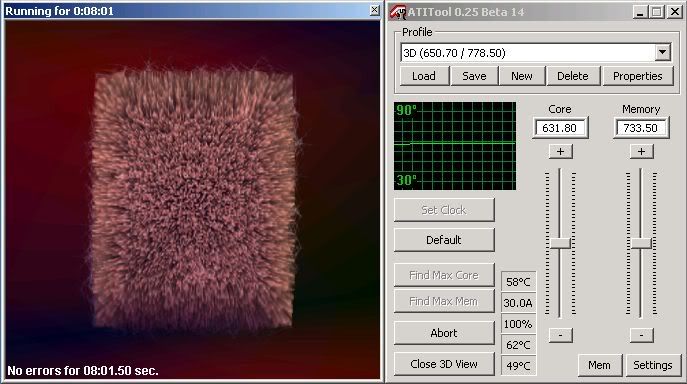687x384 pixels.
Task: Open ATITool Settings
Action: click(653, 365)
